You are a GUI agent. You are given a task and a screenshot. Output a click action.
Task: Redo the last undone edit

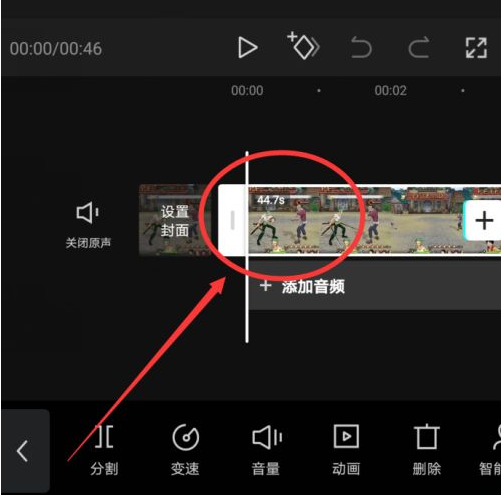tap(419, 48)
